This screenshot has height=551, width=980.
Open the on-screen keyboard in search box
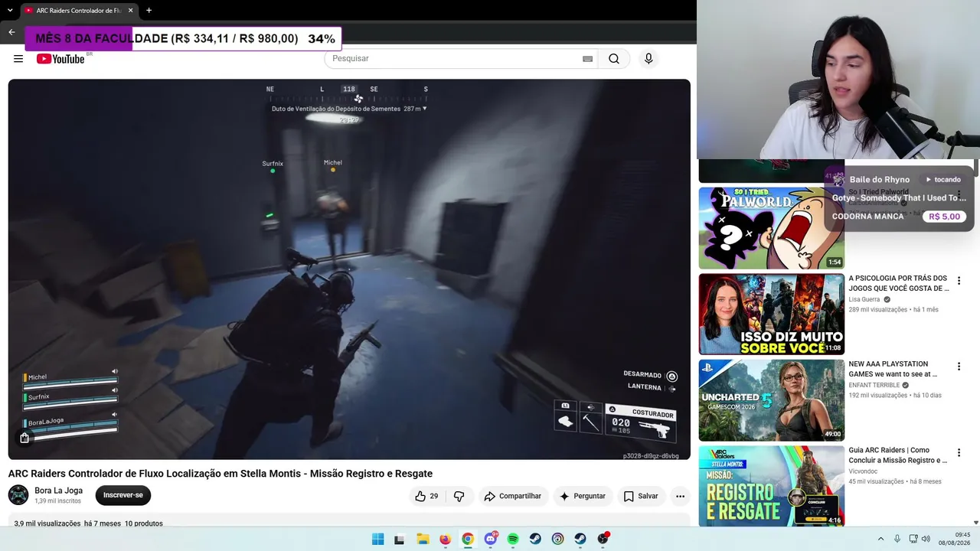pos(587,59)
